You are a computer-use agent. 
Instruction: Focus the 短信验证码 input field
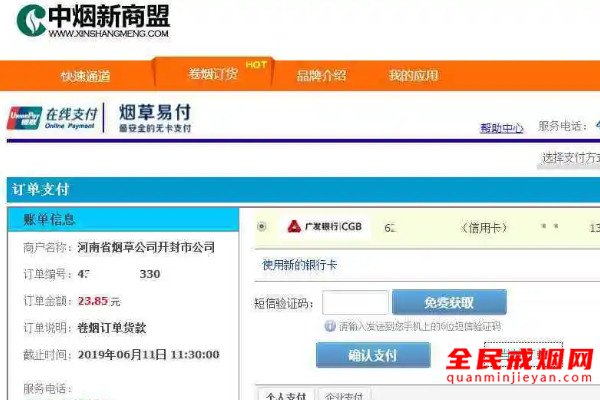(355, 302)
